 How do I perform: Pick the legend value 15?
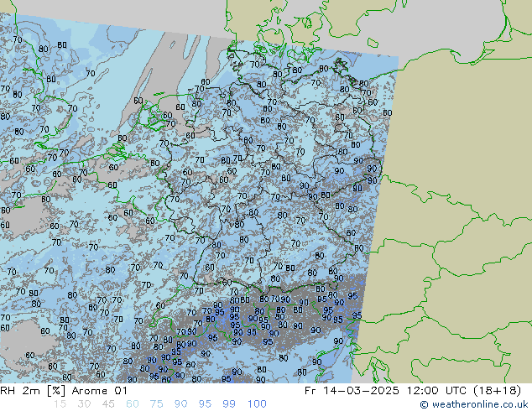tap(60, 404)
